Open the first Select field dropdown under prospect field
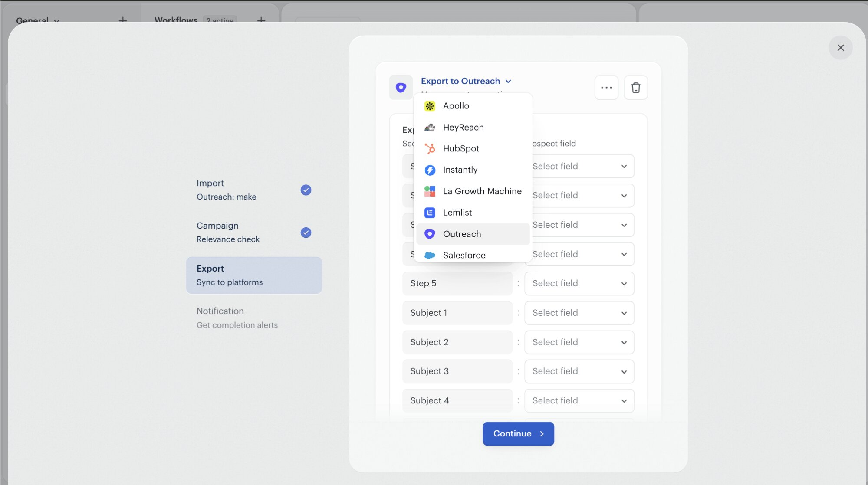Screen dimensions: 868x485 click(x=579, y=166)
